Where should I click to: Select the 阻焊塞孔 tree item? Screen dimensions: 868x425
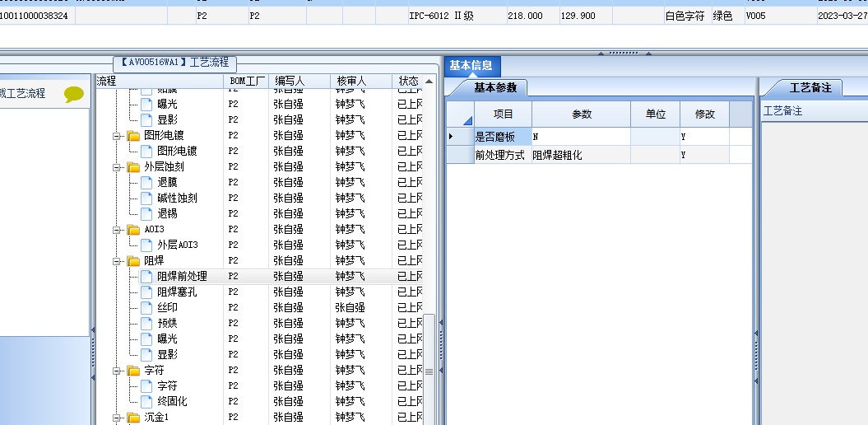click(177, 292)
